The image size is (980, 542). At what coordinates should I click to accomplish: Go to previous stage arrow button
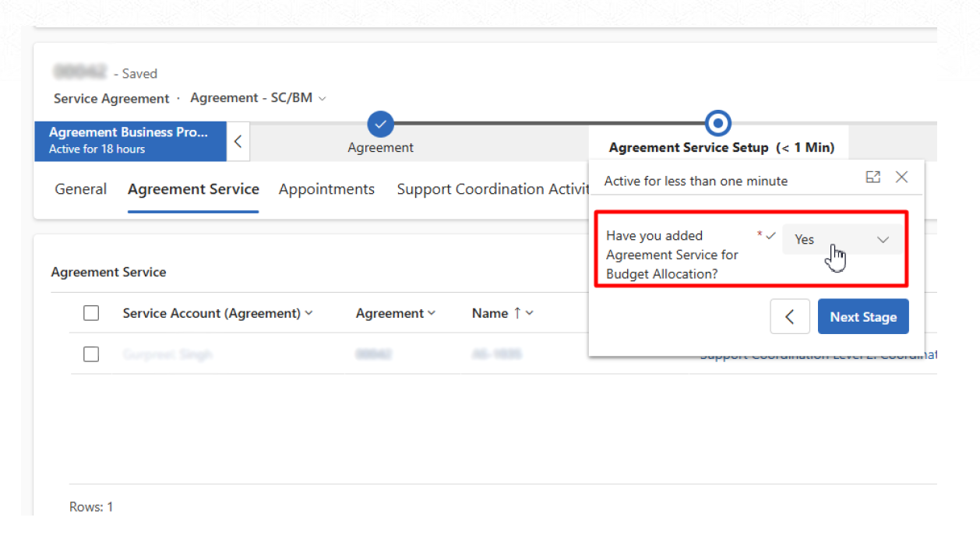(x=790, y=317)
